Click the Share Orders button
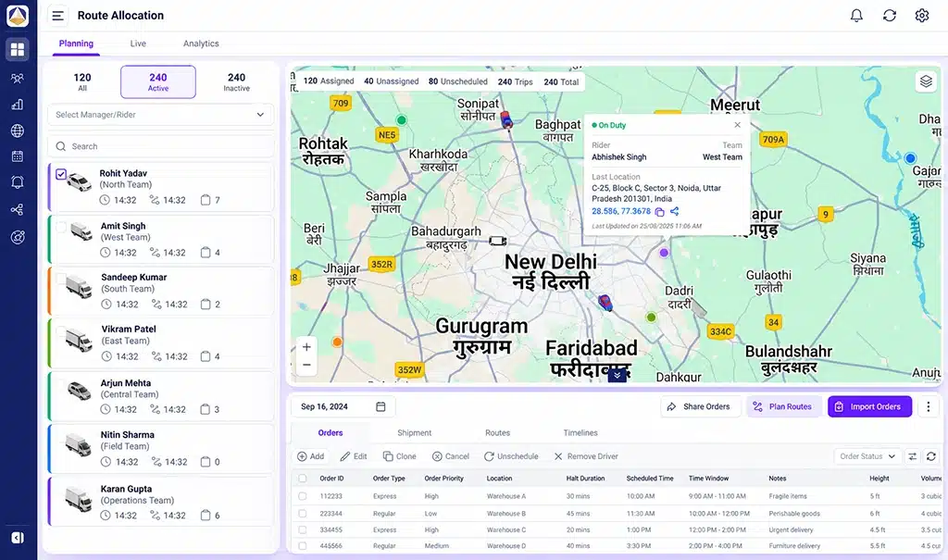 (700, 407)
